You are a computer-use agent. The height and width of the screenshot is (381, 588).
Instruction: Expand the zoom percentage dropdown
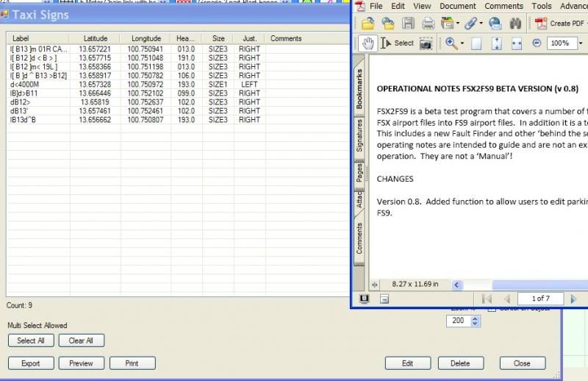click(581, 43)
